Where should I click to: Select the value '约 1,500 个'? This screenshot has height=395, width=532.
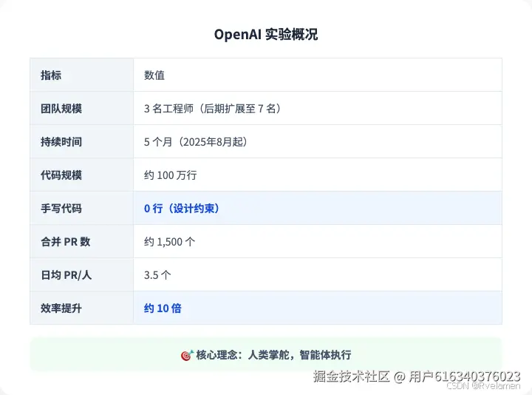pyautogui.click(x=170, y=241)
